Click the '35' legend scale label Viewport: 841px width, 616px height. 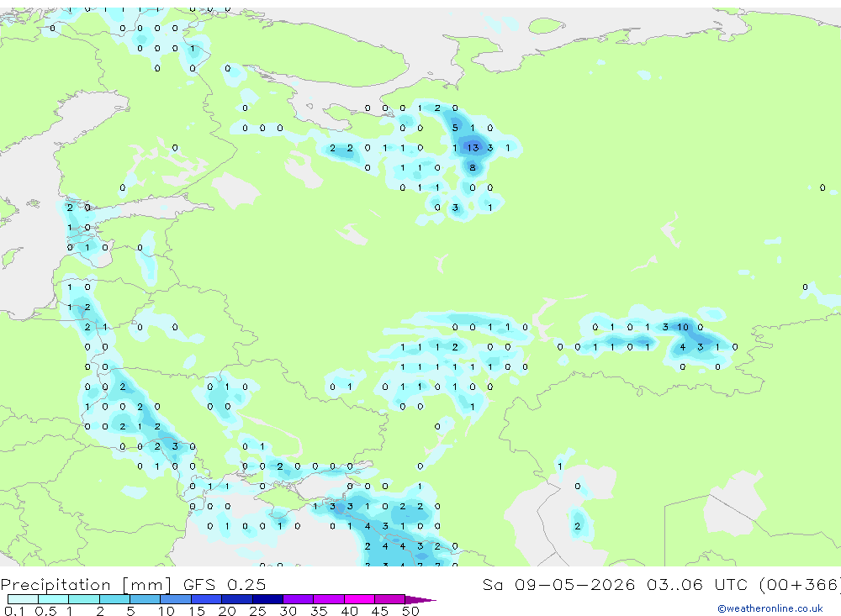tap(319, 611)
